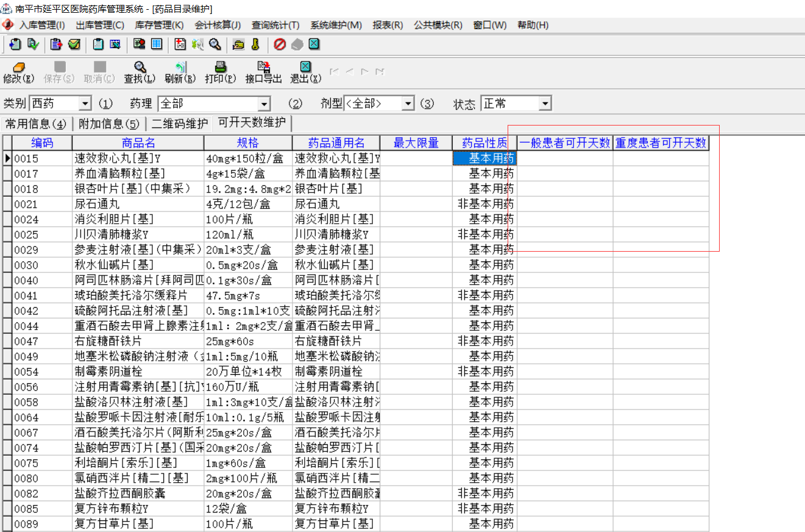Select the 可开天数维护 tab
Screen dimensions: 805x532
252,122
